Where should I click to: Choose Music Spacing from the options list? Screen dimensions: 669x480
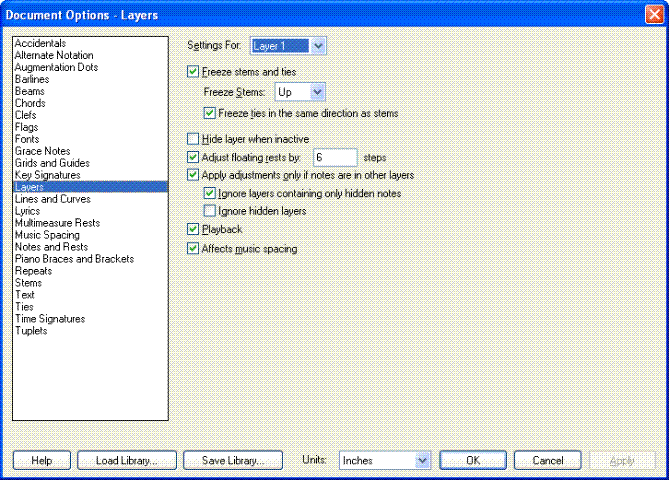point(47,235)
